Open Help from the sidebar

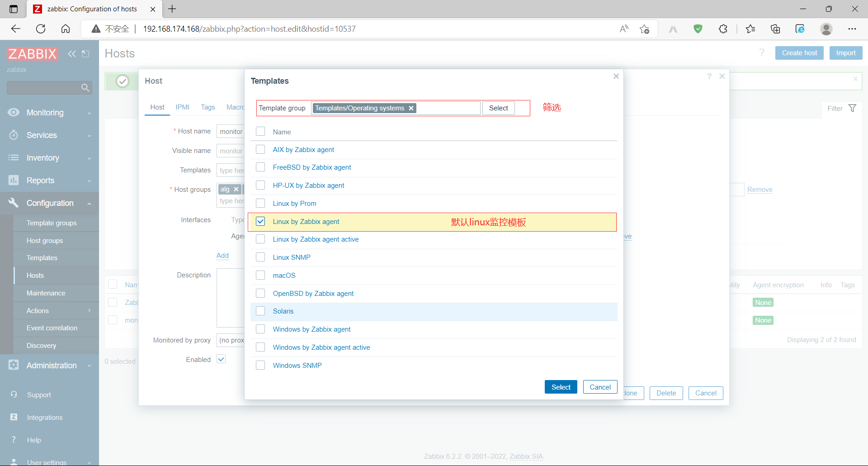click(x=34, y=440)
